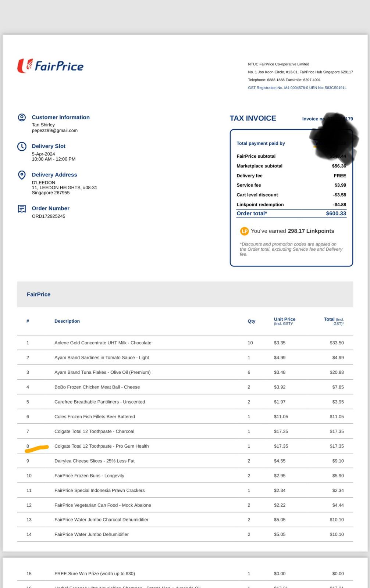Click total $20.88 for Tuna Flakes
The height and width of the screenshot is (588, 370).
pyautogui.click(x=337, y=372)
